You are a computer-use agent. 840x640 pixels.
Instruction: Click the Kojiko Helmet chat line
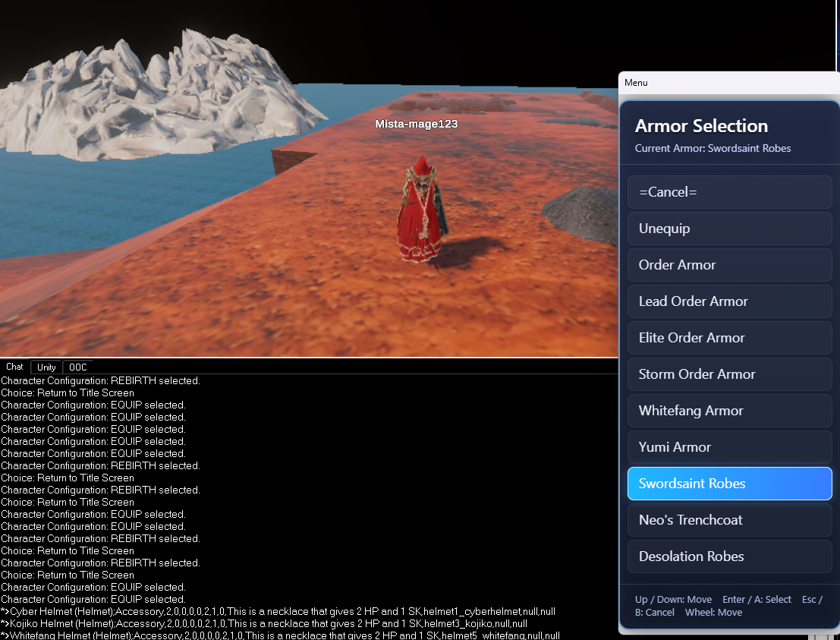[263, 624]
